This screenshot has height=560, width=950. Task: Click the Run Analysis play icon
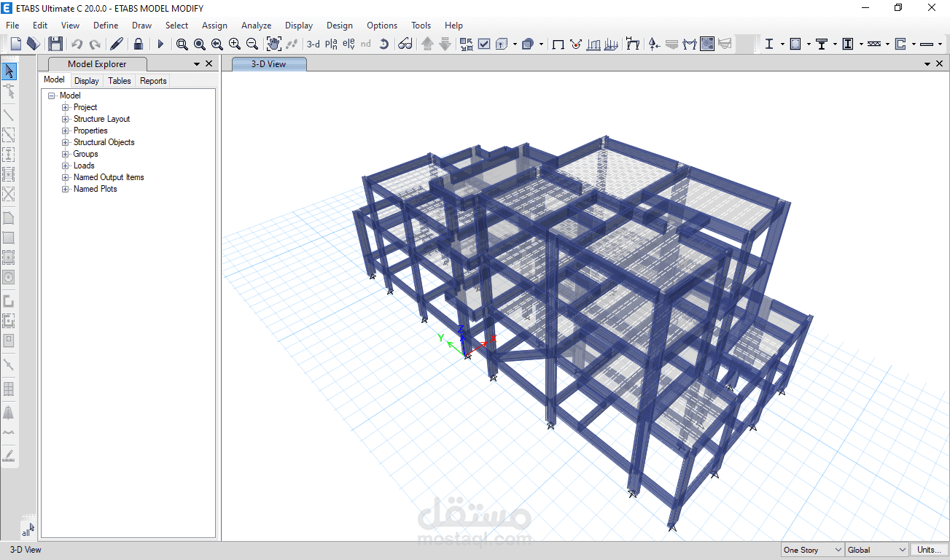point(160,44)
